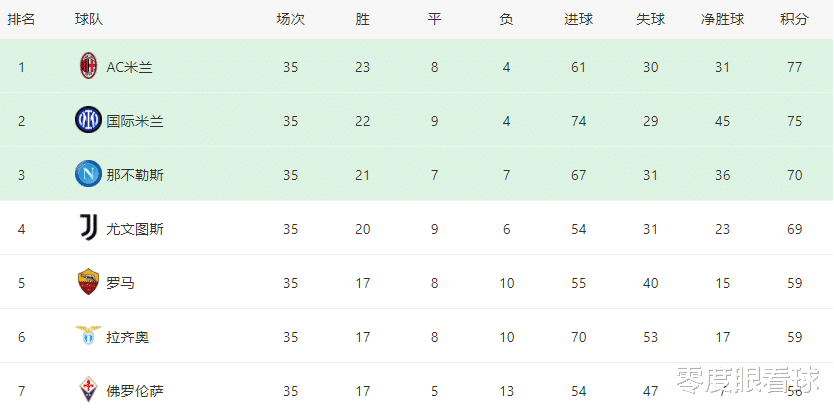Click the 失球 column header
The width and height of the screenshot is (834, 412).
point(650,20)
